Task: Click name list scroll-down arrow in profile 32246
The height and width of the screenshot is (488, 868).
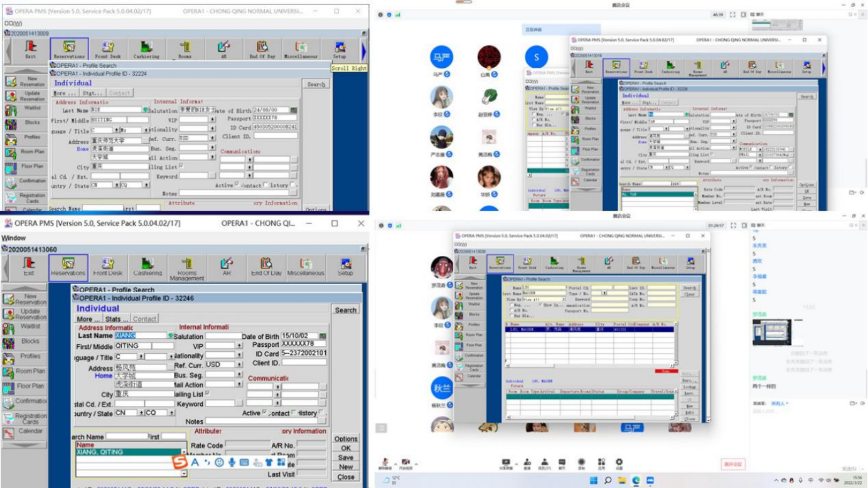Action: (x=184, y=474)
